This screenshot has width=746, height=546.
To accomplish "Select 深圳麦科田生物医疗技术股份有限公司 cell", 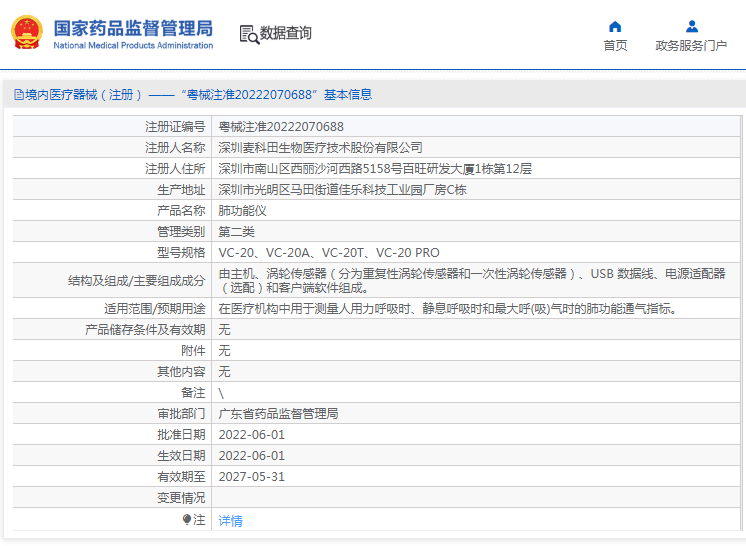I will pos(320,148).
